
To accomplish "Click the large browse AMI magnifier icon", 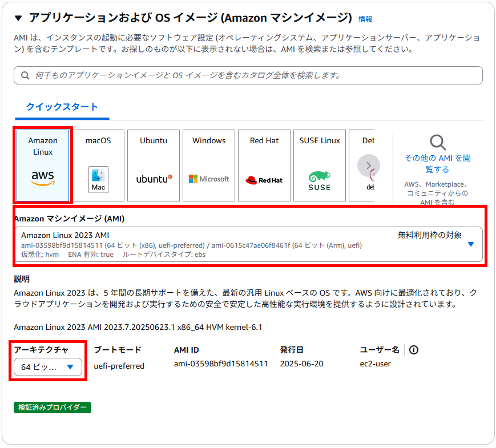I will click(438, 142).
